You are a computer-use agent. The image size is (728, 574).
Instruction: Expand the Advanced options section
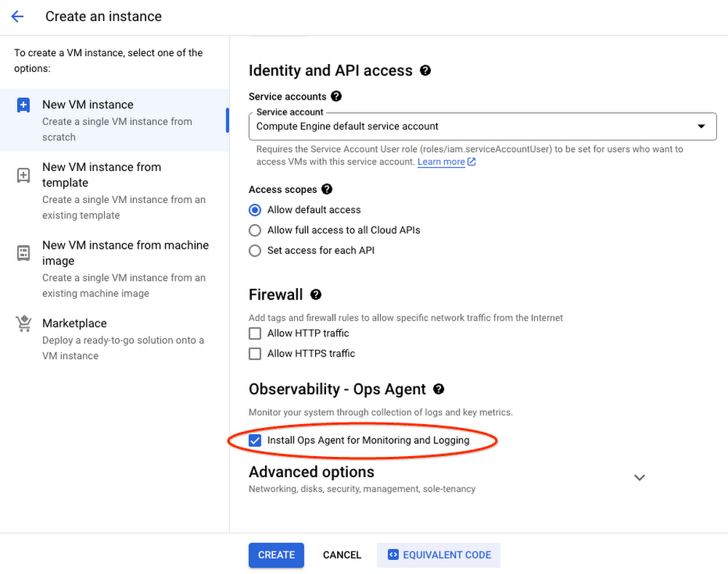pyautogui.click(x=639, y=478)
